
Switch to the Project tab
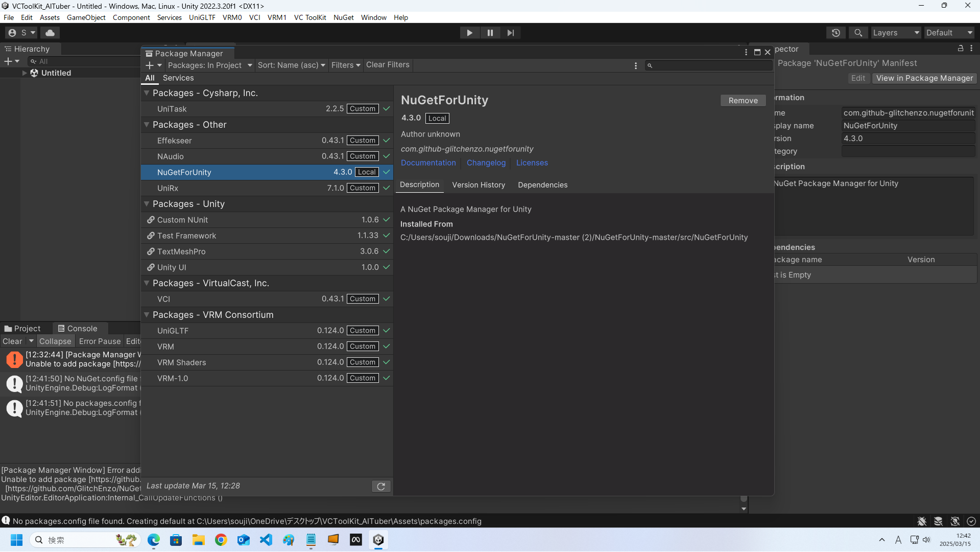(x=22, y=329)
